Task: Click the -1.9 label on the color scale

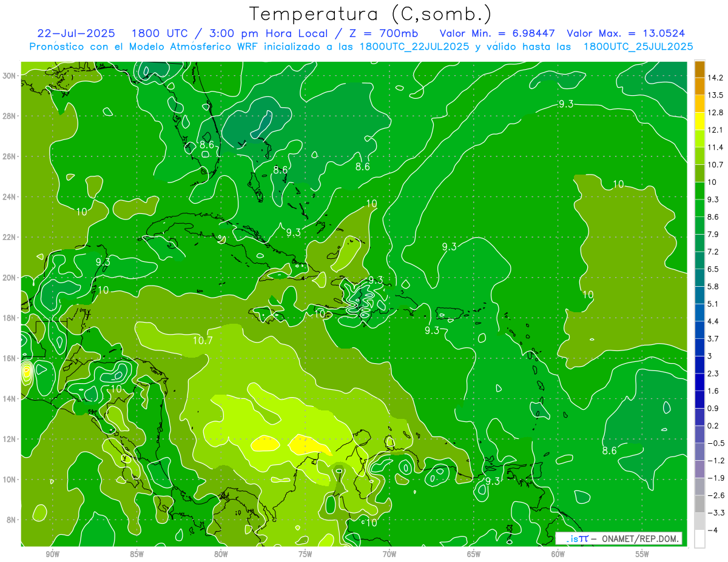Action: pos(715,478)
